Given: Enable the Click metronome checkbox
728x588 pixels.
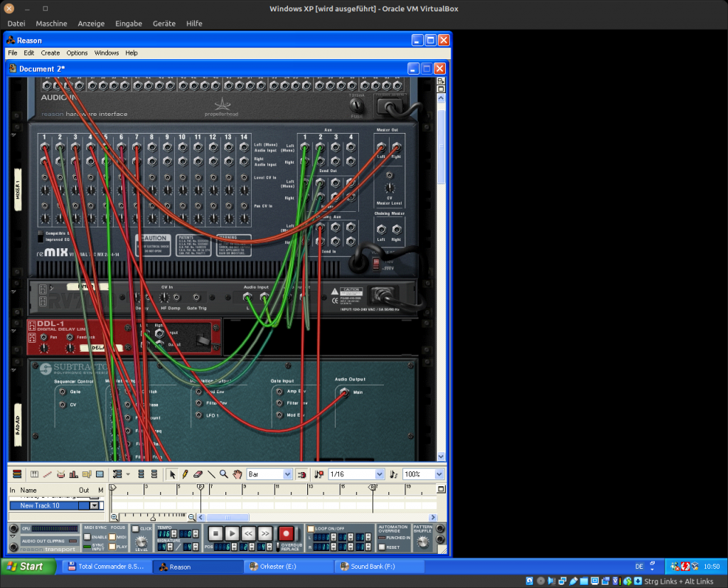Looking at the screenshot, I should (136, 529).
